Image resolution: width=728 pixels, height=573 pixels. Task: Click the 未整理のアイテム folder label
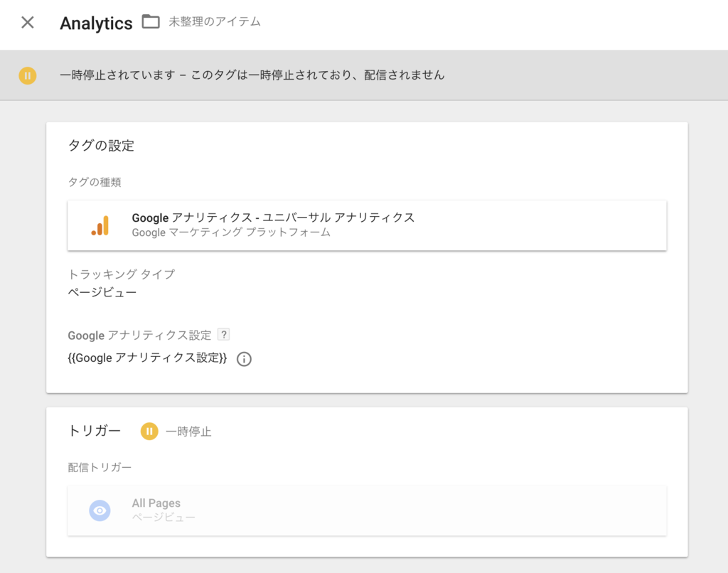215,22
